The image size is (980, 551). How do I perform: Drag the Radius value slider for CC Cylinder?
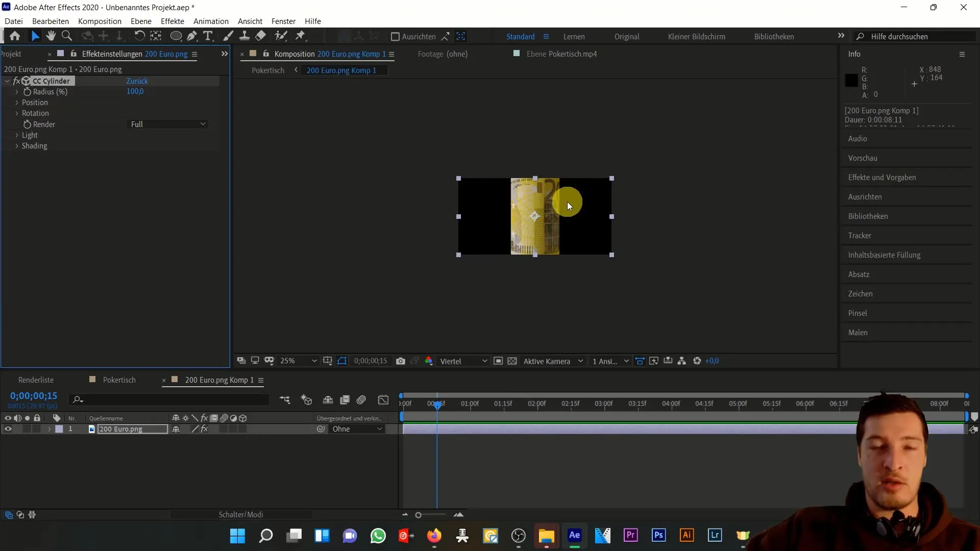(x=135, y=91)
